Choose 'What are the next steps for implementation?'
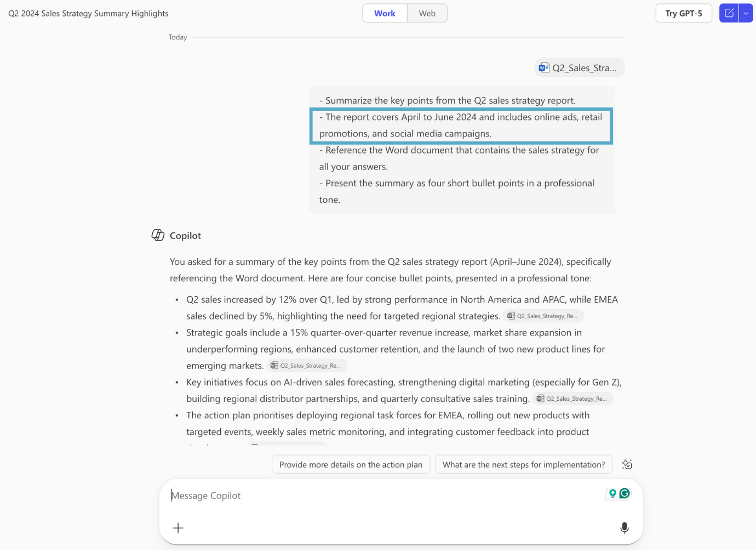The width and height of the screenshot is (756, 551). pyautogui.click(x=523, y=464)
